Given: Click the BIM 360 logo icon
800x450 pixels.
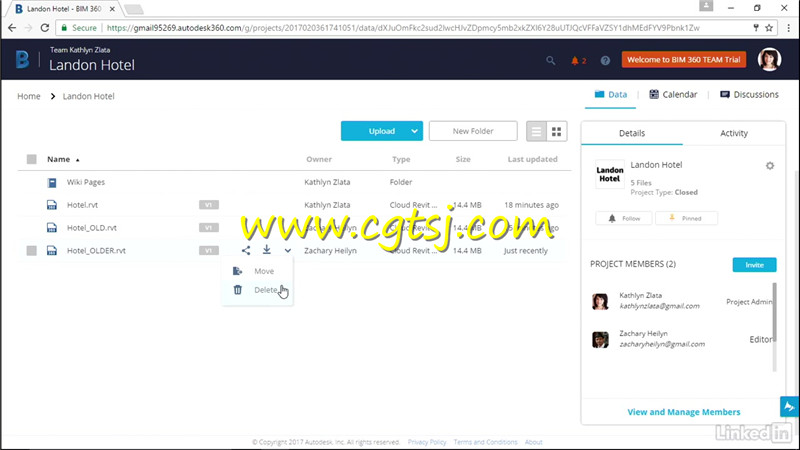Looking at the screenshot, I should point(22,60).
